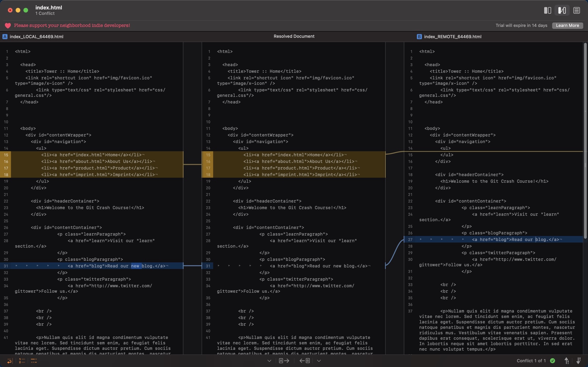Image resolution: width=588 pixels, height=367 pixels.
Task: Jump to the next conflict arrow
Action: pos(578,360)
